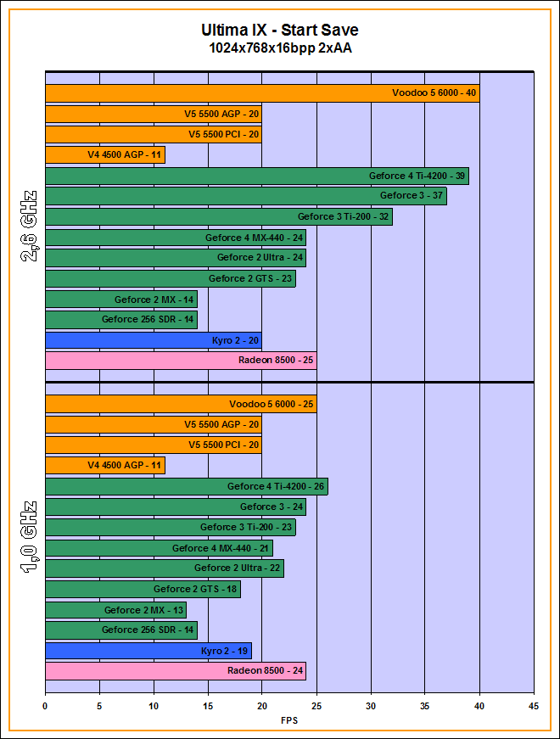Click the chart title Ultima IX - Start Save
The width and height of the screenshot is (560, 739).
(x=280, y=31)
